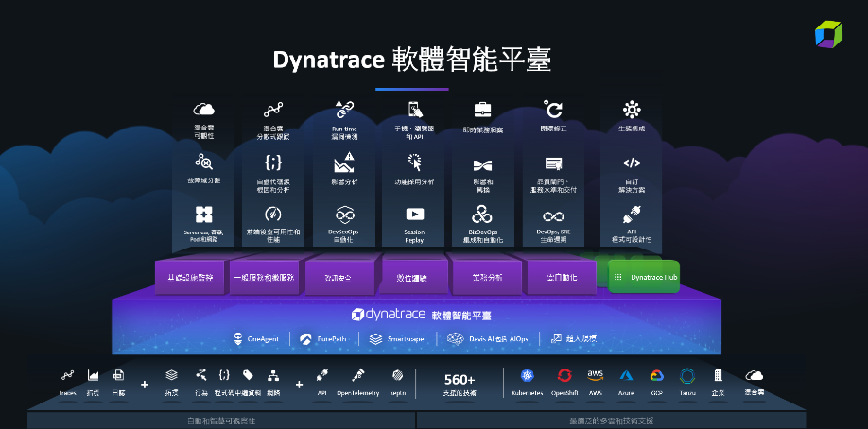Click the '560+' supported technologies text
This screenshot has height=429, width=868.
click(460, 380)
